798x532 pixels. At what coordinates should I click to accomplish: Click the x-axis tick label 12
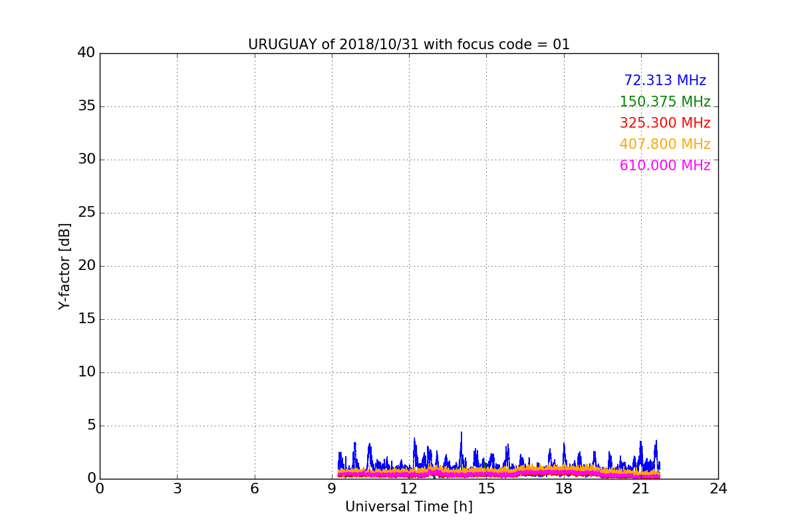pos(409,488)
